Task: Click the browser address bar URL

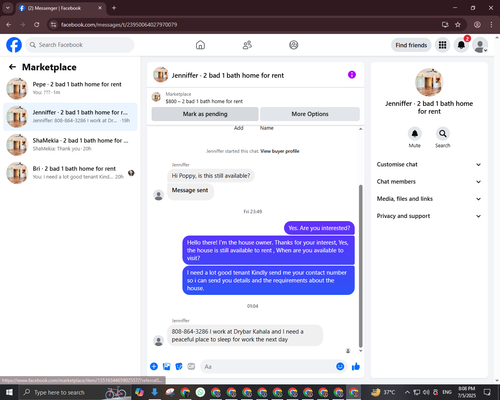Action: (x=119, y=25)
